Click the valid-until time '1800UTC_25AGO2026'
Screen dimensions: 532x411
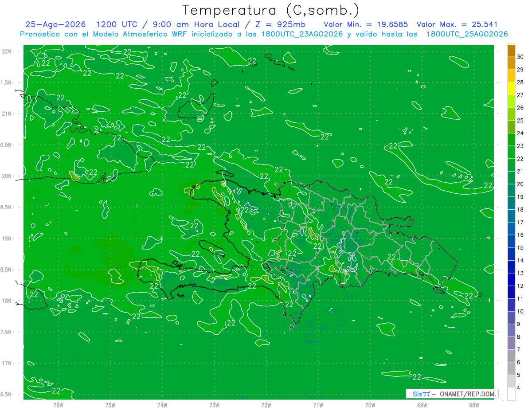click(x=467, y=34)
